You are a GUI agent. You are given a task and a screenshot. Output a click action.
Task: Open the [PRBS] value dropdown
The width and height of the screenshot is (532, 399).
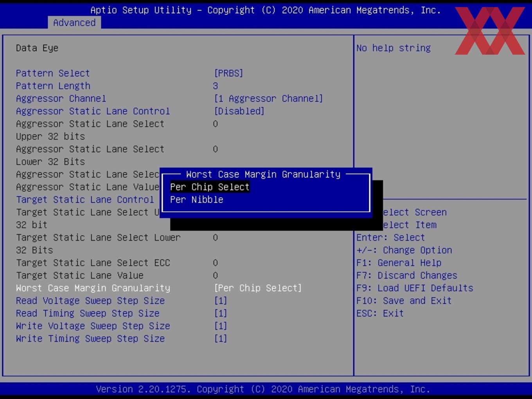[228, 73]
